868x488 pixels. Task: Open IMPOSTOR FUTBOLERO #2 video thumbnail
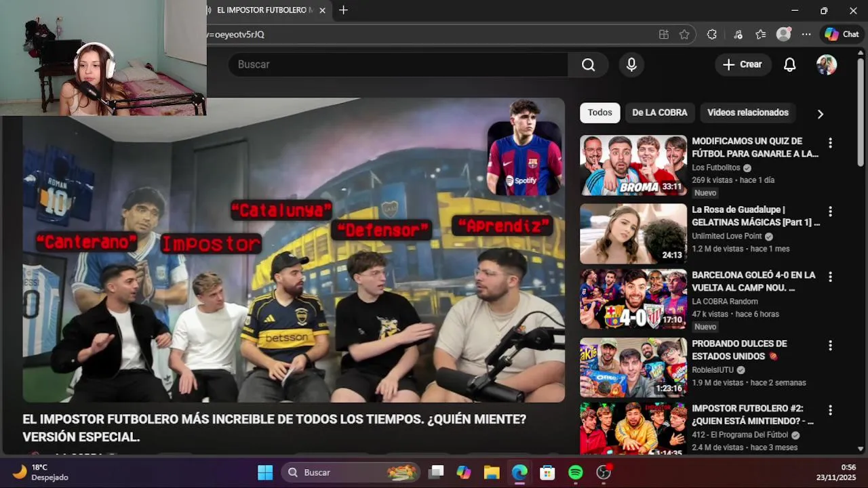[x=633, y=428]
